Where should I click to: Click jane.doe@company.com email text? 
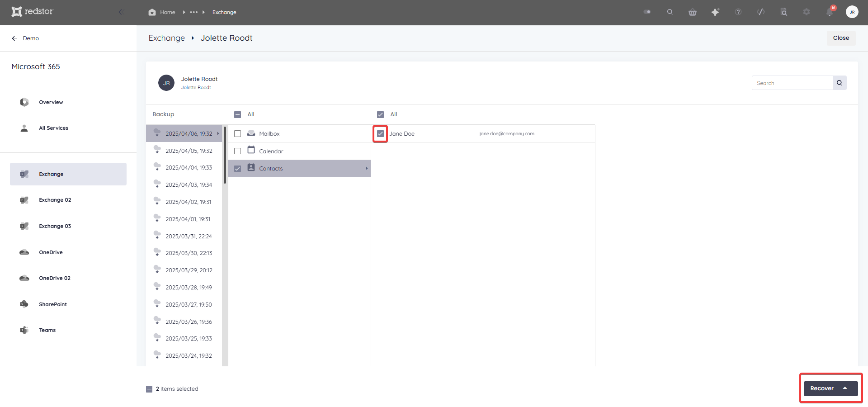click(x=507, y=134)
